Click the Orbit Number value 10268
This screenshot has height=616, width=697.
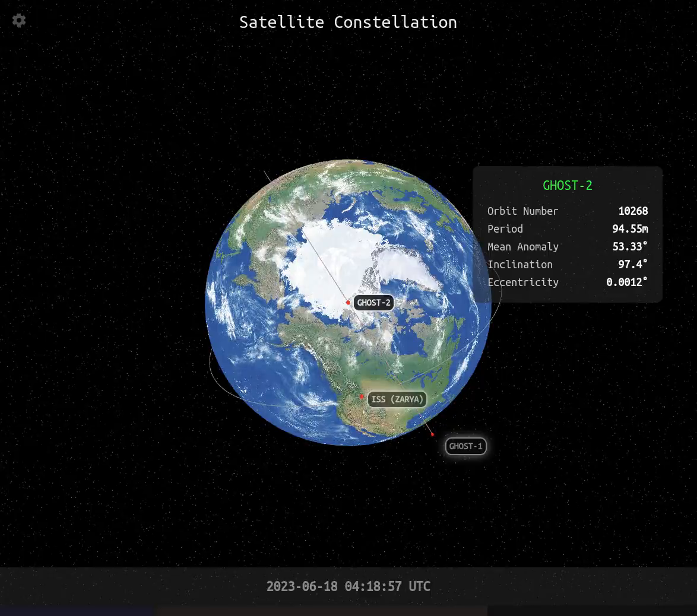pyautogui.click(x=633, y=211)
